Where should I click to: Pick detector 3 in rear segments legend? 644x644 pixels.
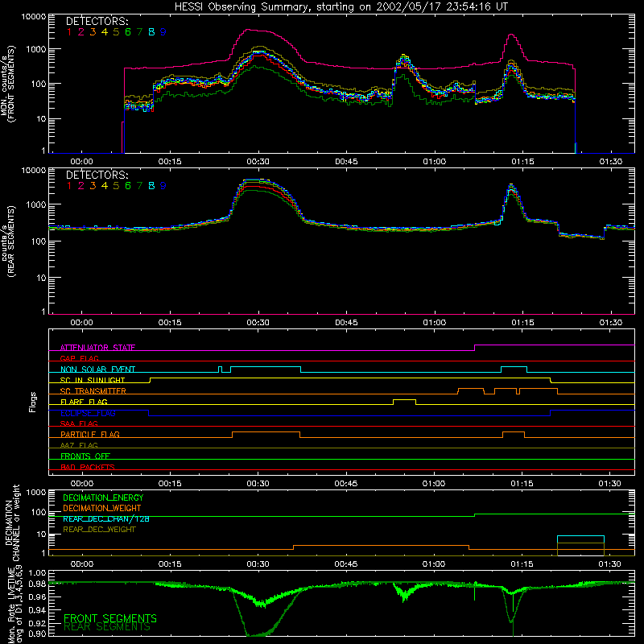(x=93, y=186)
